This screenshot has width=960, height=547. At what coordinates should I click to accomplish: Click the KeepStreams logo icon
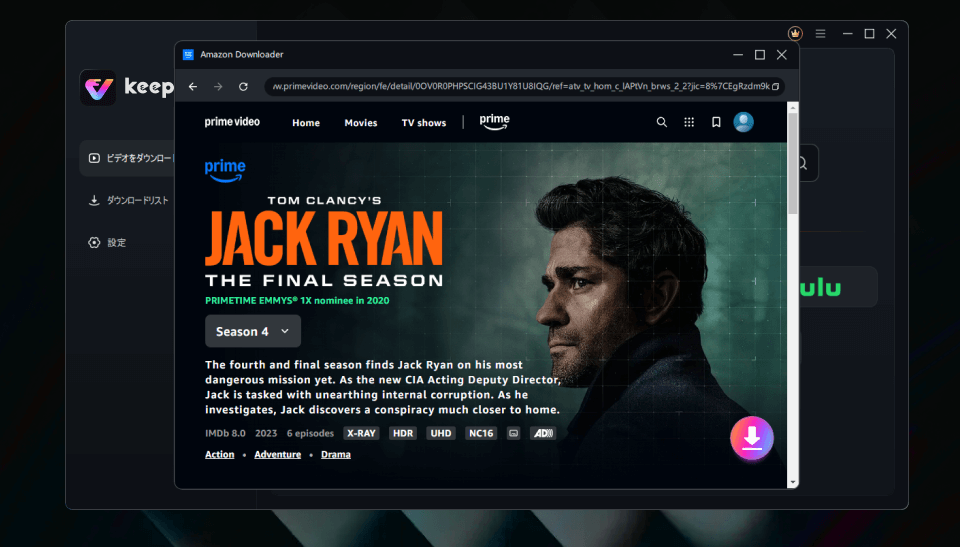[98, 87]
